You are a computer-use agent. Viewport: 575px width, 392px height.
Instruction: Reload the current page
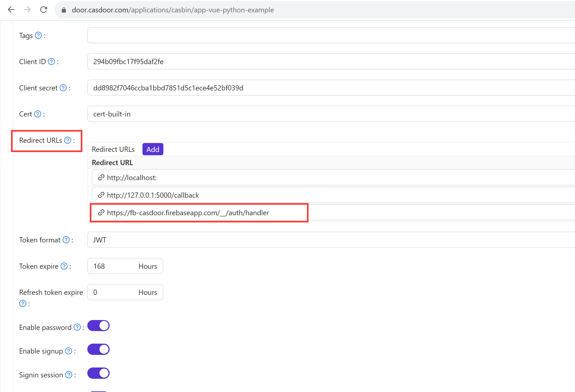point(43,9)
